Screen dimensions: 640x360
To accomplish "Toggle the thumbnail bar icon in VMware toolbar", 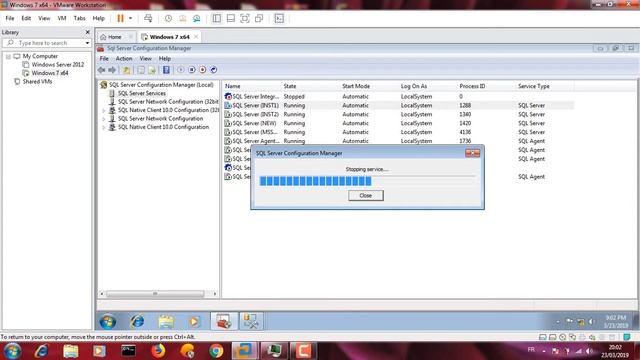I will tap(231, 18).
